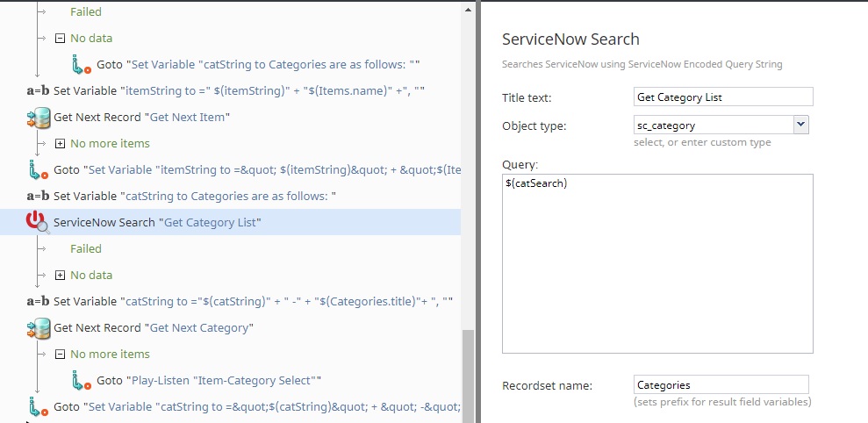Click the database icon of Get Next Category

[x=38, y=327]
